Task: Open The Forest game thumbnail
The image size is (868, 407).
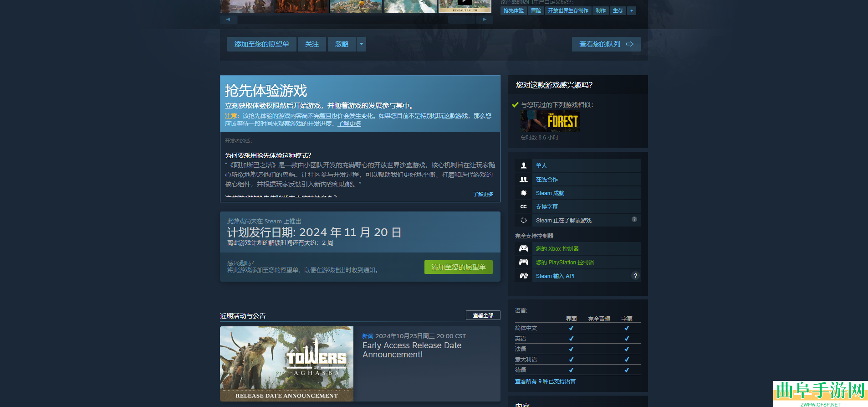Action: (550, 121)
